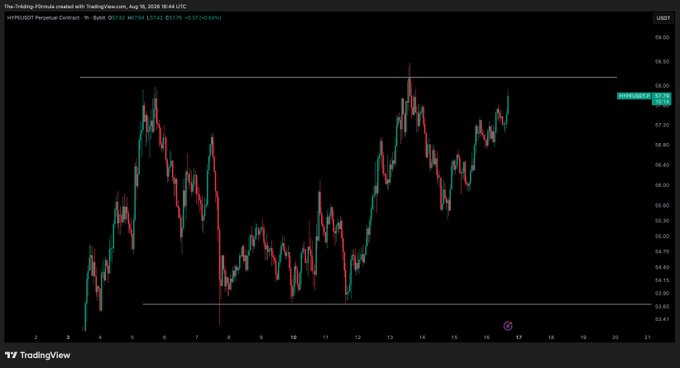Click the 58.50 price axis label

click(662, 62)
